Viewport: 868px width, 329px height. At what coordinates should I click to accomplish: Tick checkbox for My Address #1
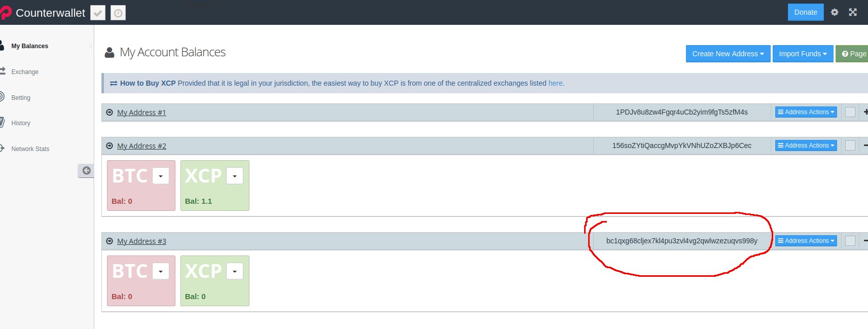tap(850, 112)
